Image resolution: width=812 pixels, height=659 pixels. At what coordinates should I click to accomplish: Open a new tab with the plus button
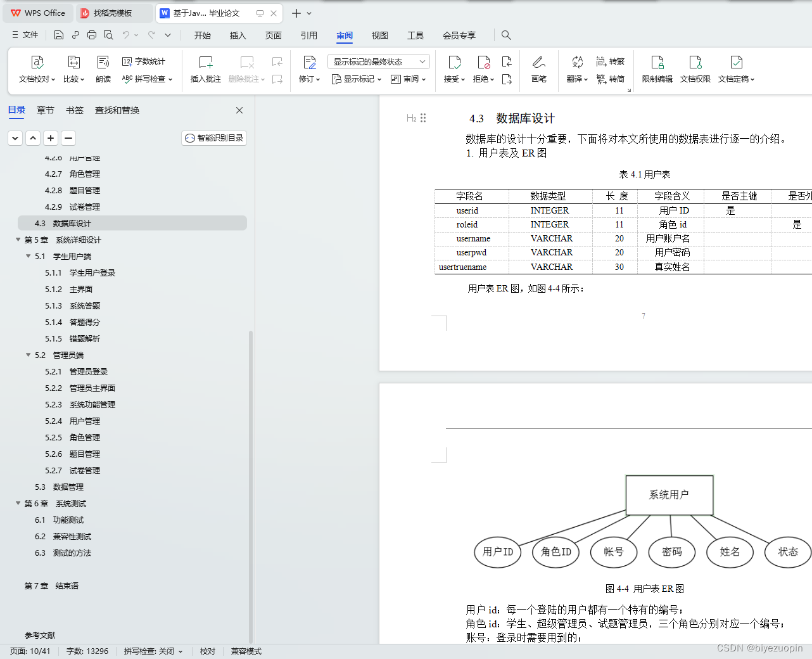click(296, 13)
